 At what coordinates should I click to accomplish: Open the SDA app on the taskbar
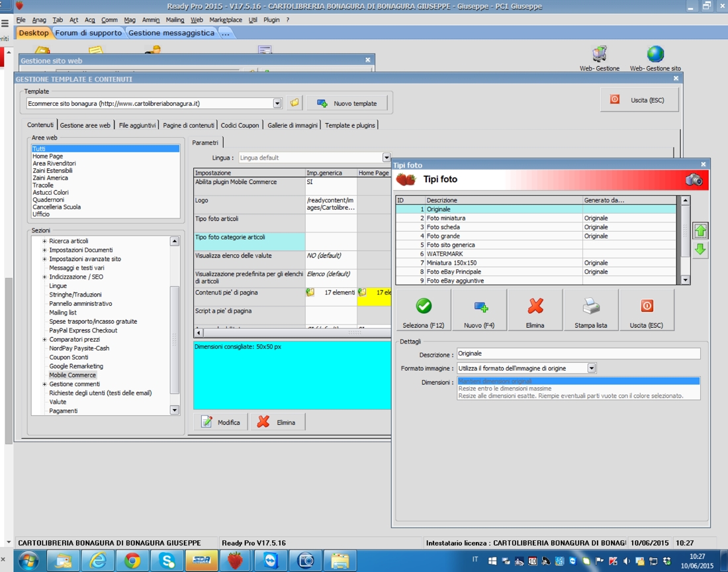(x=201, y=561)
